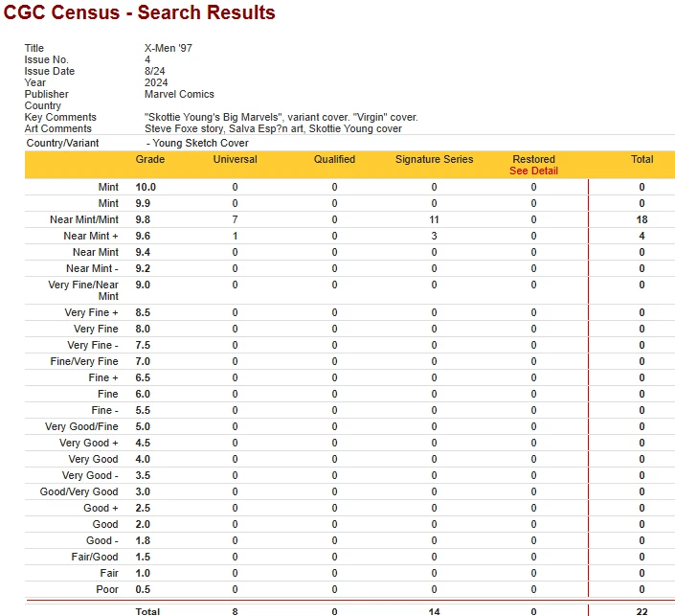
Task: Click the Near Mint + grade label
Action: 91,236
